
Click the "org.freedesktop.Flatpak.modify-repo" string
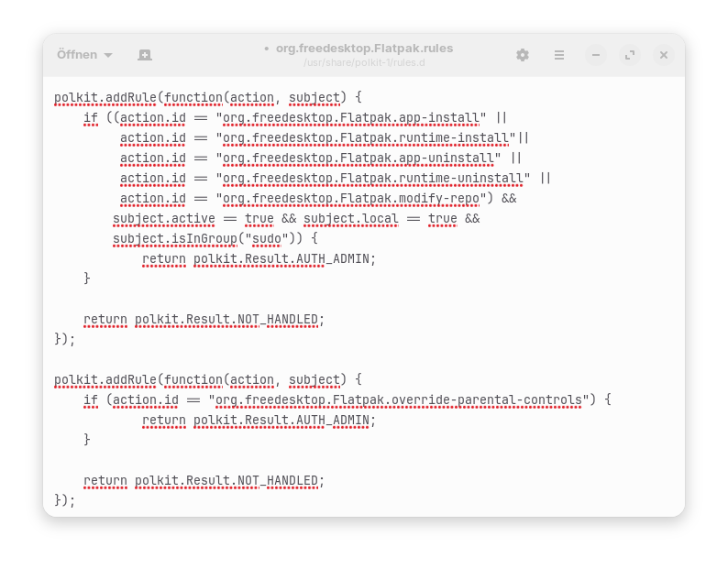[355, 199]
